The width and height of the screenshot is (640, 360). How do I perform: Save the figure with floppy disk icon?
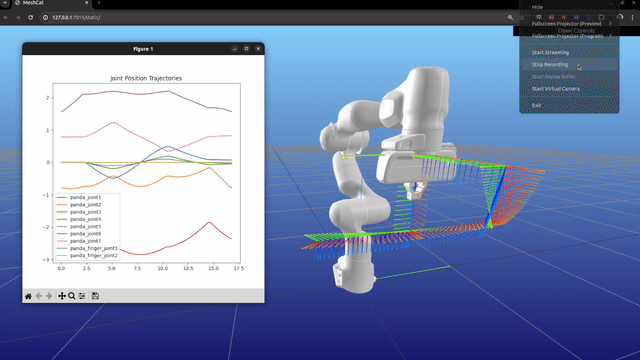(95, 296)
